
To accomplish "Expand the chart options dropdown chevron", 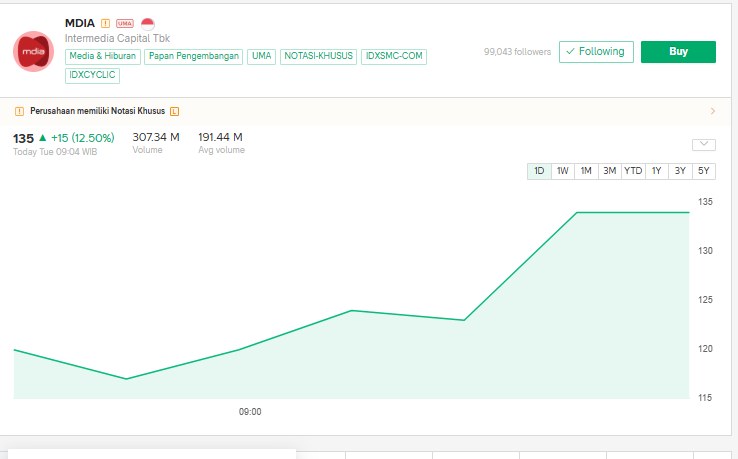I will pos(704,145).
